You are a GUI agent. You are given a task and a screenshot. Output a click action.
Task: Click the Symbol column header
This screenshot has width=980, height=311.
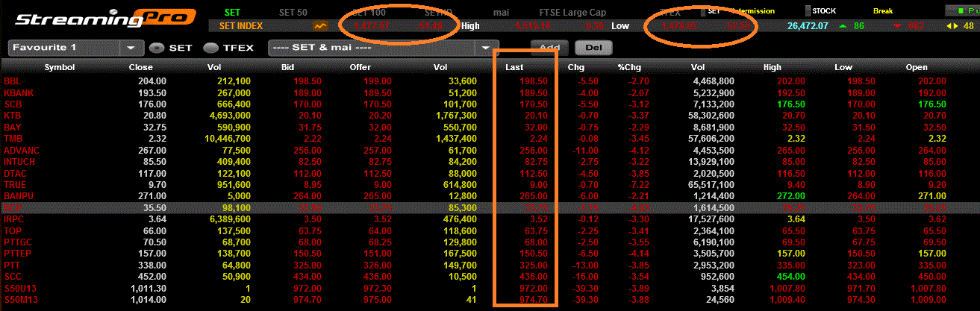point(60,68)
